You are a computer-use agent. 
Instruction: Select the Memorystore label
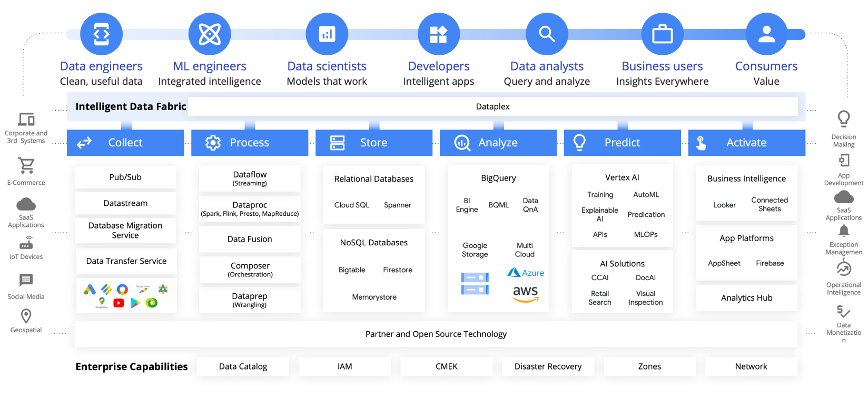coord(374,297)
